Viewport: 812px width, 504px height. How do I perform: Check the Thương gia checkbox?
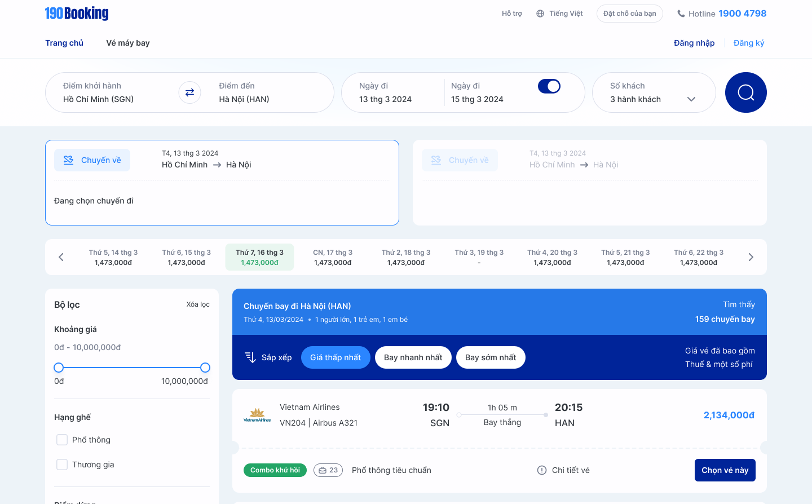tap(61, 464)
